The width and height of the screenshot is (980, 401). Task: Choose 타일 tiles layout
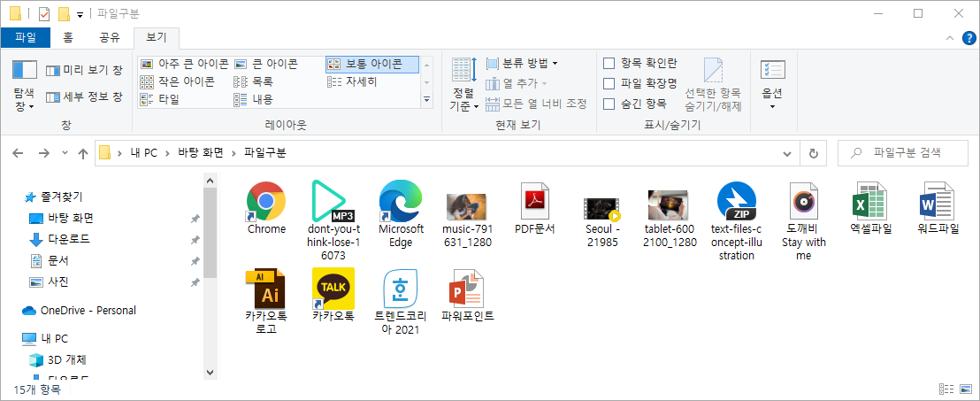[x=160, y=99]
